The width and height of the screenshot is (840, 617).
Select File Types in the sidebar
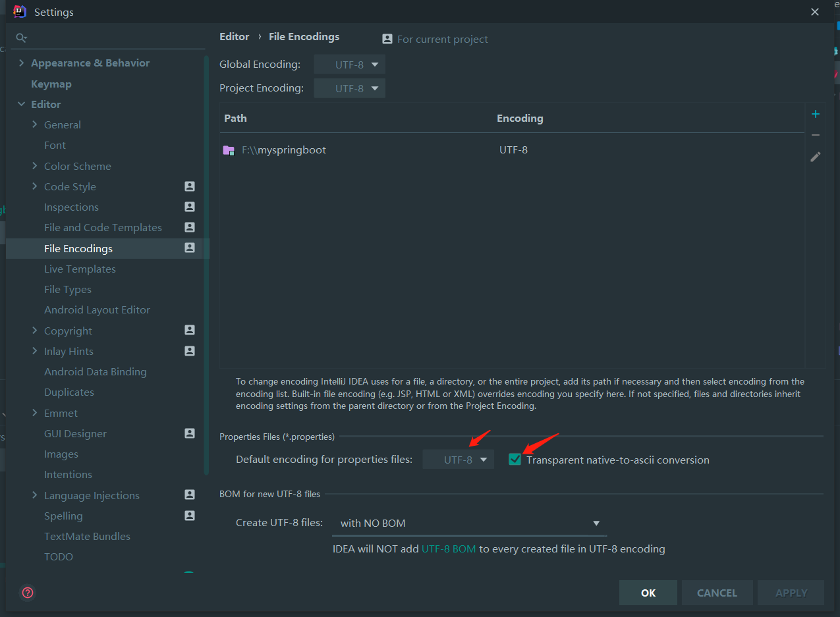(x=68, y=289)
